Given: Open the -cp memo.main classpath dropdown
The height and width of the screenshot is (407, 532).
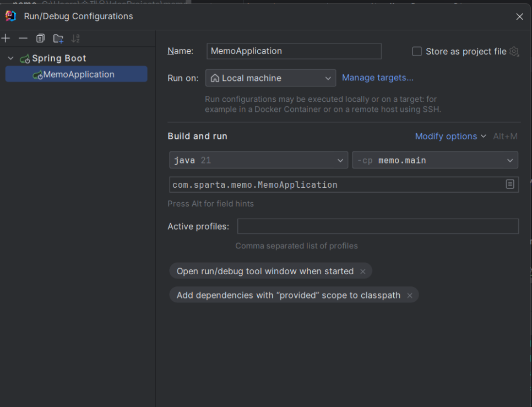Looking at the screenshot, I should click(x=435, y=160).
